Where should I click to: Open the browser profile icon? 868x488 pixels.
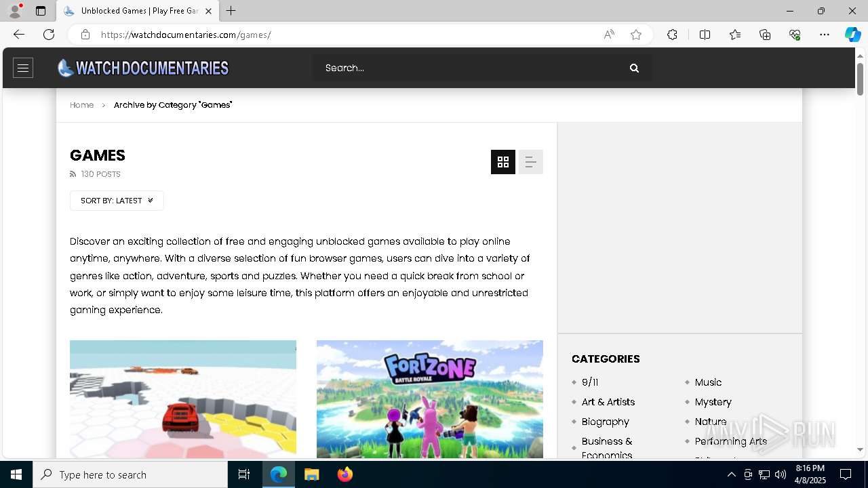15,11
